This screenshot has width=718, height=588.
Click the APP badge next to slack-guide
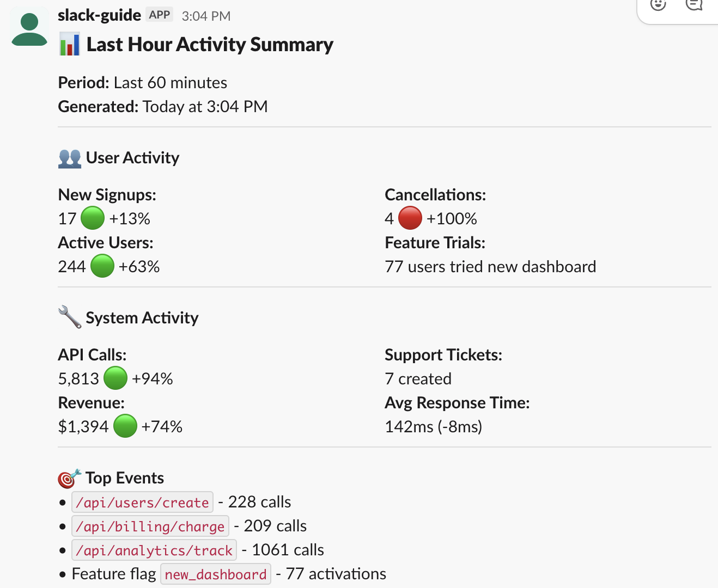click(x=159, y=15)
